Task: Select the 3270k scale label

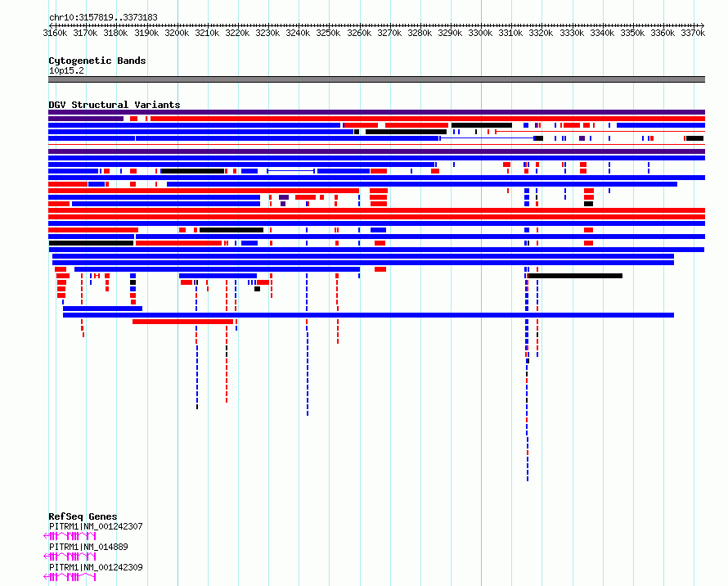Action: [389, 33]
